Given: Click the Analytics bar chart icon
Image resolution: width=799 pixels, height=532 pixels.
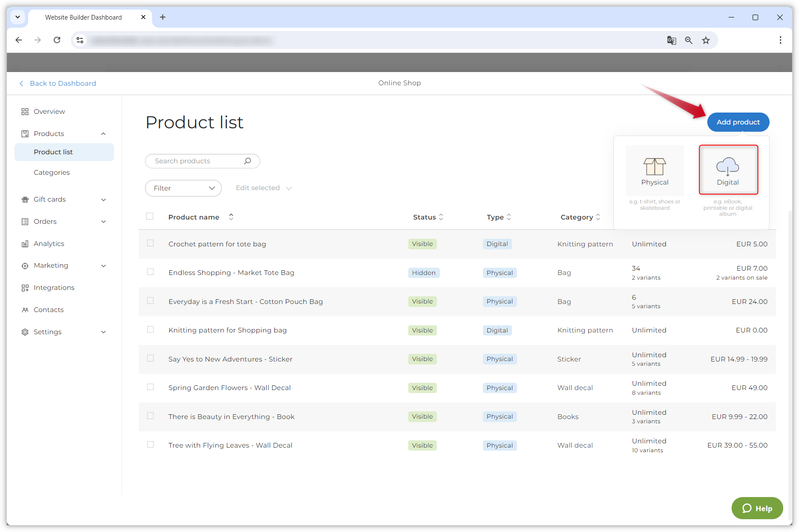Looking at the screenshot, I should point(25,244).
